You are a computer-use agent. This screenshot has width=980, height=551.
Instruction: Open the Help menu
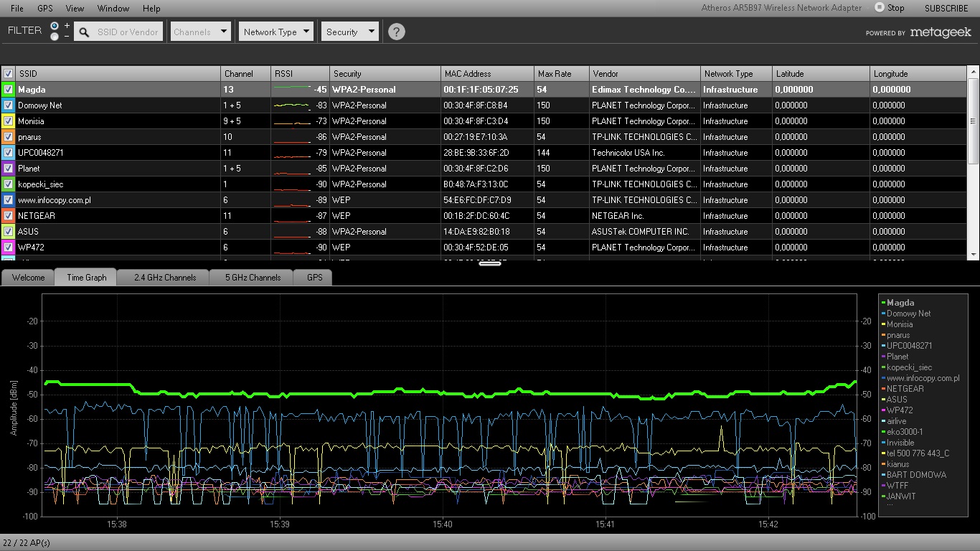151,8
